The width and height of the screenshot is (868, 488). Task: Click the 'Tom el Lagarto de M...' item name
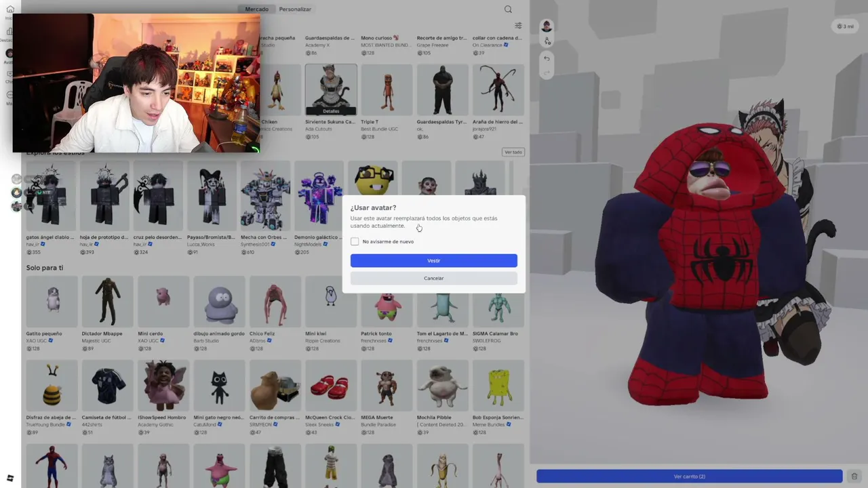tap(442, 334)
